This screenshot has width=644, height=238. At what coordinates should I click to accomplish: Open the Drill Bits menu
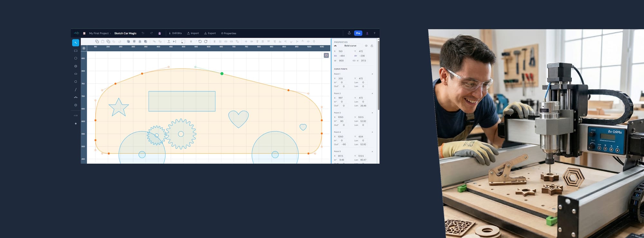point(175,33)
